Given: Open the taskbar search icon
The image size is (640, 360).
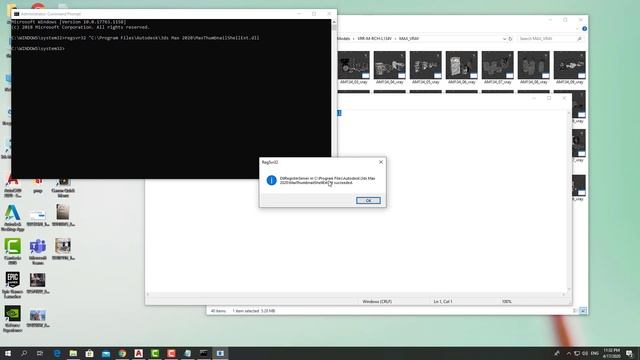Looking at the screenshot, I should click(24, 353).
